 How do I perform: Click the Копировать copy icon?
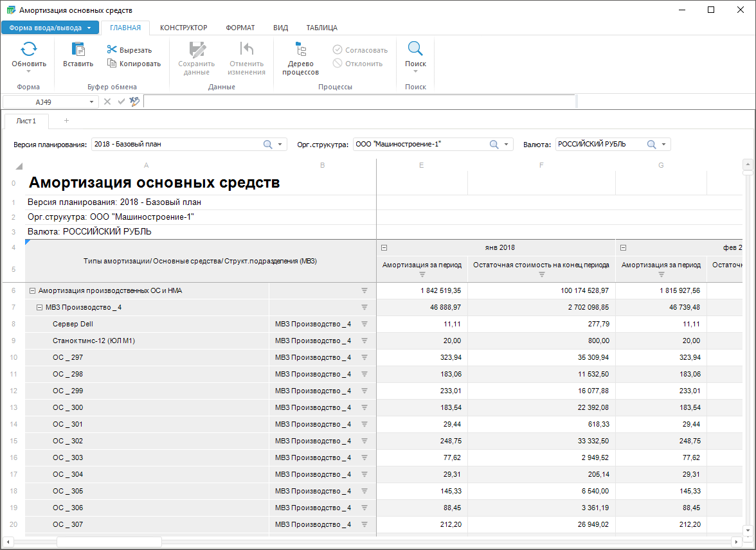pos(112,64)
